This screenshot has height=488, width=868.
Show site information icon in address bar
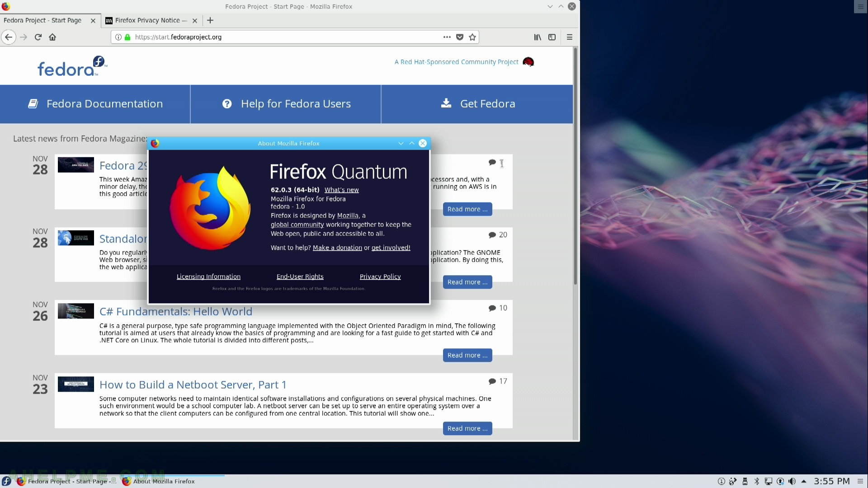tap(118, 37)
